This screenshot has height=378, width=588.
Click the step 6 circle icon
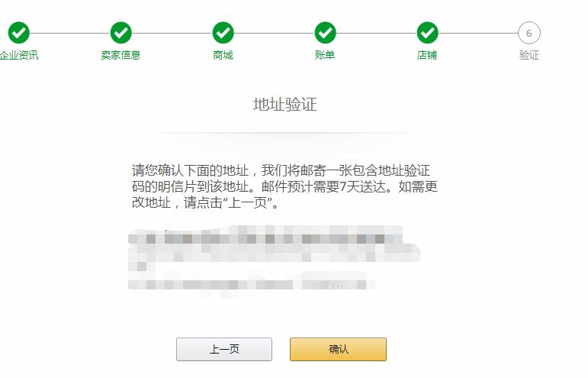point(529,33)
